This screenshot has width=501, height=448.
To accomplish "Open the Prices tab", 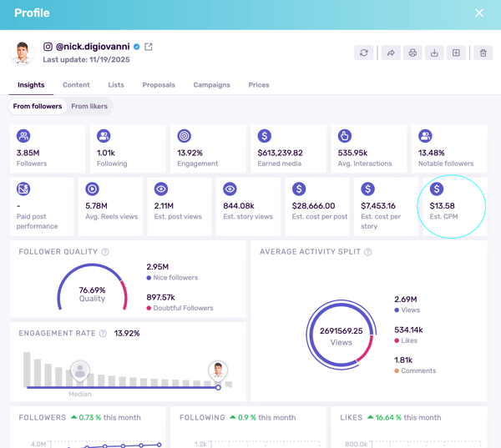I will tap(259, 85).
